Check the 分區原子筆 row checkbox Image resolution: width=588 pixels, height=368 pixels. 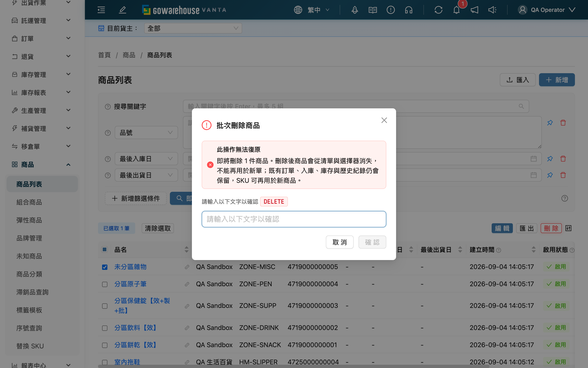pyautogui.click(x=105, y=284)
